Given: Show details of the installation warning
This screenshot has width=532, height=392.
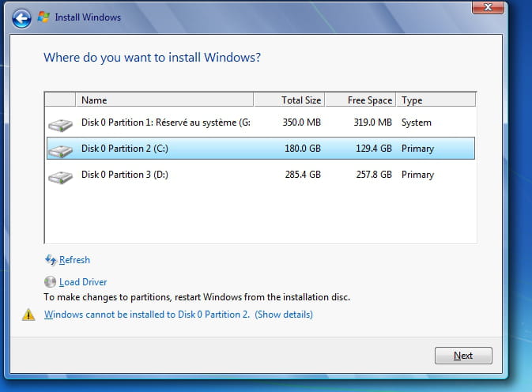Looking at the screenshot, I should click(284, 315).
